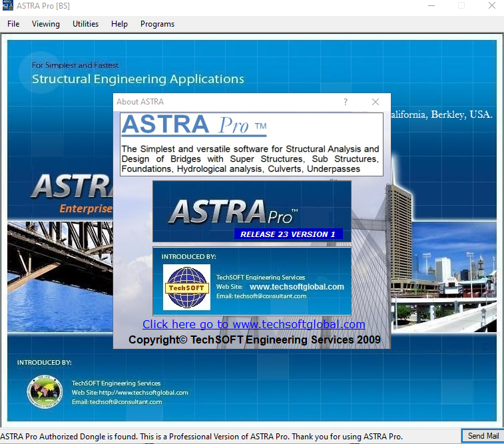This screenshot has width=504, height=444.
Task: Click the TechSOFT globe logo in About dialog
Action: coord(186,287)
